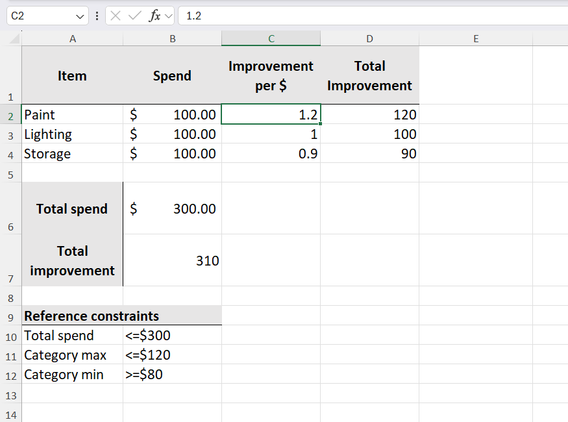Select the '<=$300' constraint cell

(x=172, y=335)
